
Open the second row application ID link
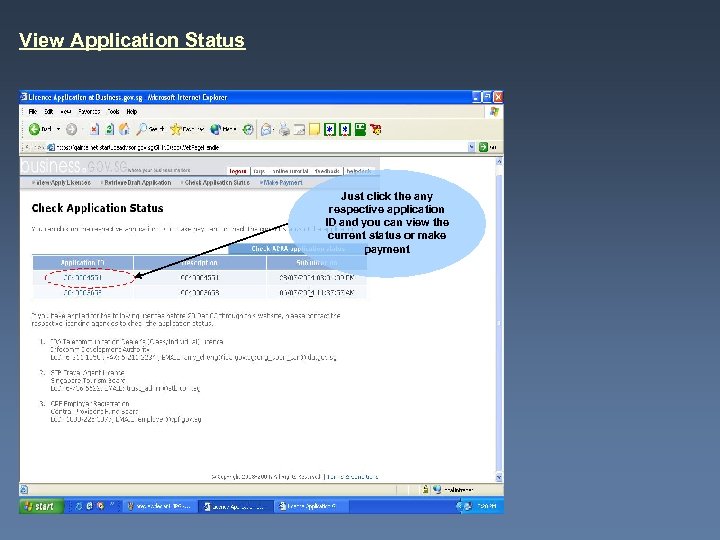tap(83, 292)
